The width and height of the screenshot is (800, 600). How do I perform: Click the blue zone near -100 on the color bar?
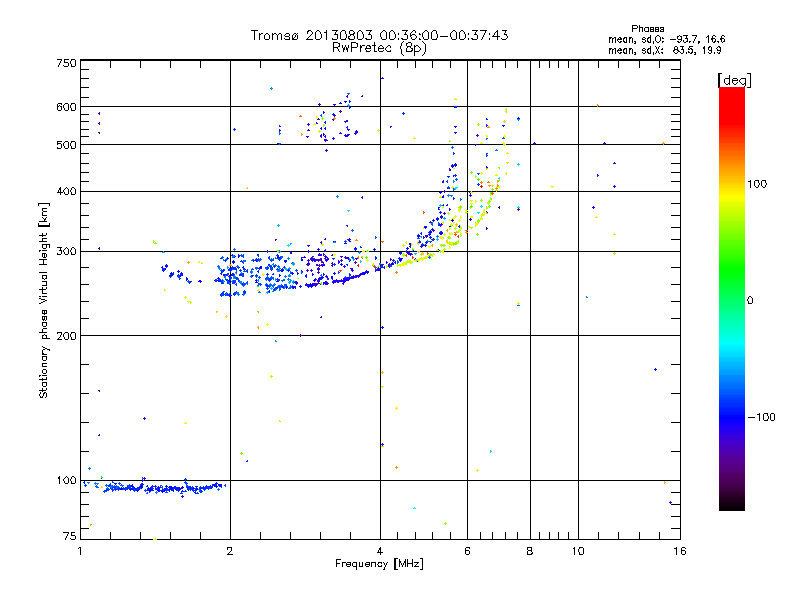click(732, 417)
